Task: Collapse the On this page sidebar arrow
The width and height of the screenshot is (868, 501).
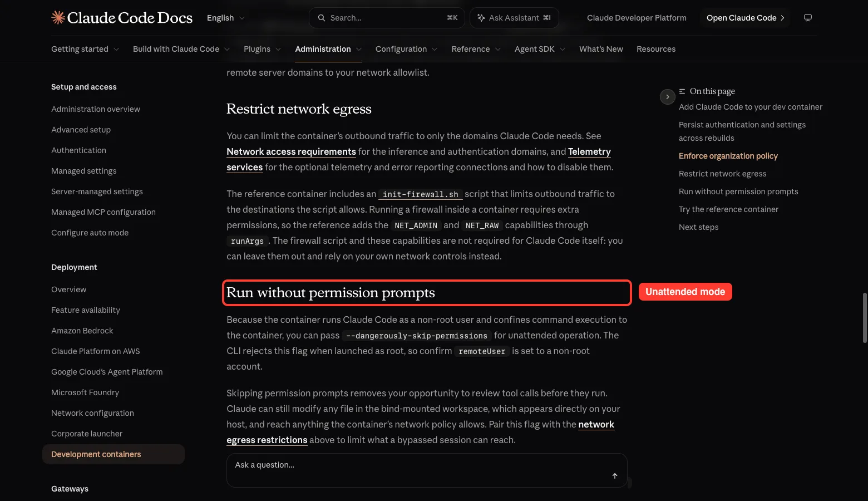Action: point(668,97)
